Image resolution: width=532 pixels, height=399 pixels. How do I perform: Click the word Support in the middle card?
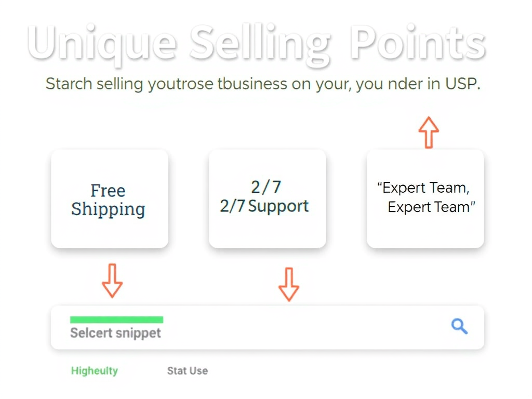[278, 206]
